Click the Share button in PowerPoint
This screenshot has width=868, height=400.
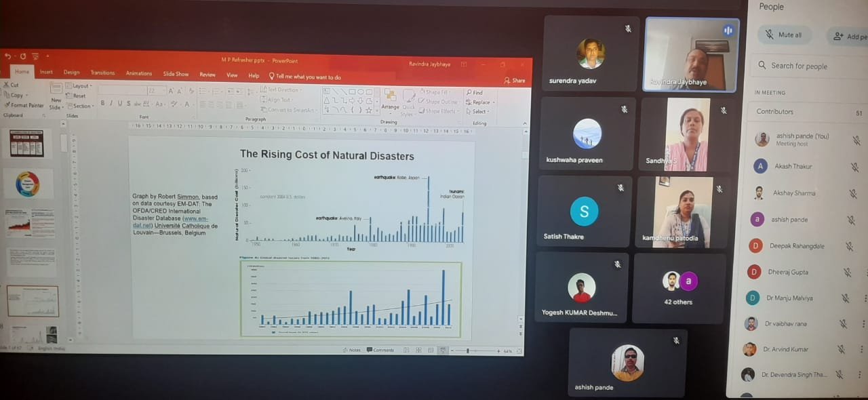[515, 80]
